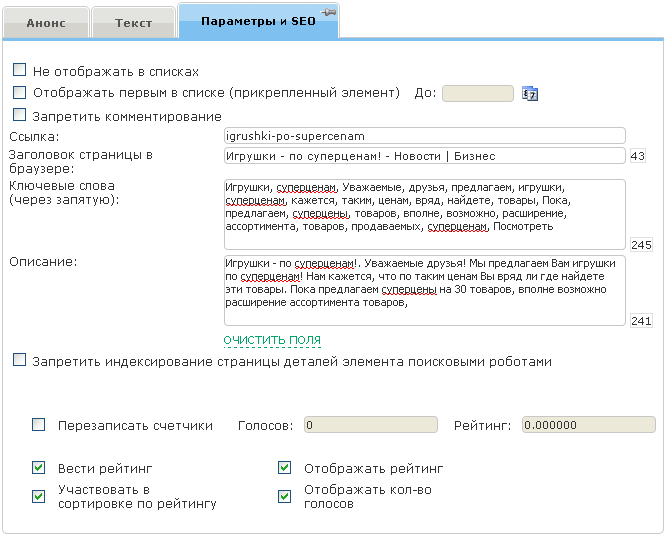Toggle Отображать кол-во голосов checkbox

[285, 496]
